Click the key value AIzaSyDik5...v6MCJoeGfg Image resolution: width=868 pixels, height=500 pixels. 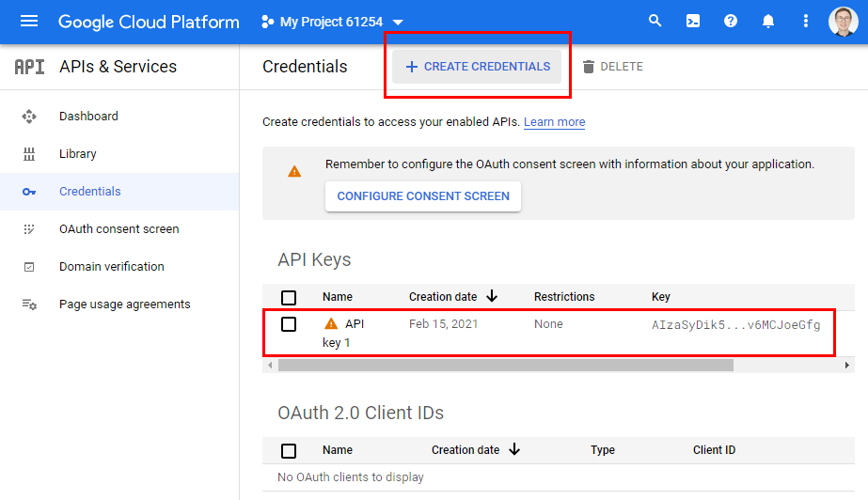tap(735, 325)
